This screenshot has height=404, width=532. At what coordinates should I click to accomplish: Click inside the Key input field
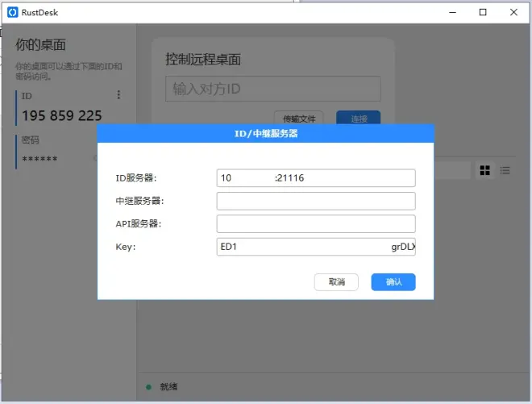[x=316, y=247]
